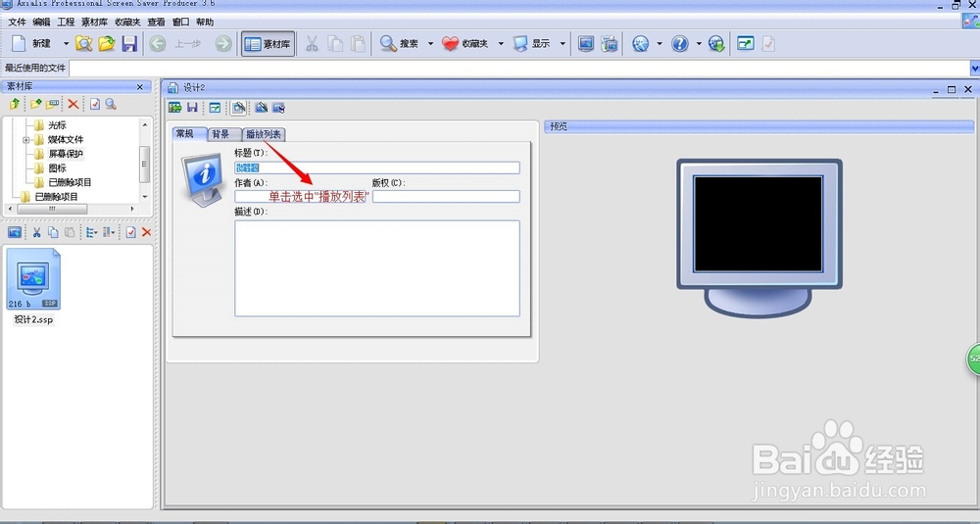Click the tree horizontal scrollbar right arrow
Screen dimensions: 980x524
coord(132,210)
